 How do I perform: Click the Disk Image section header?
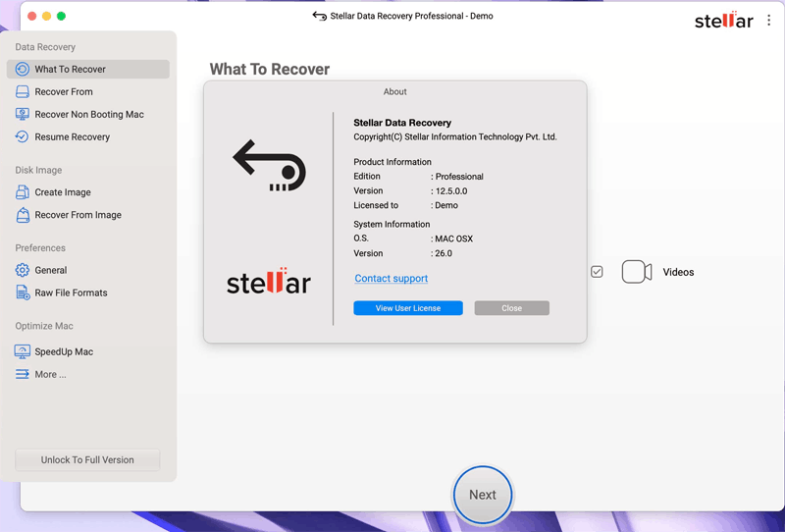click(x=38, y=171)
